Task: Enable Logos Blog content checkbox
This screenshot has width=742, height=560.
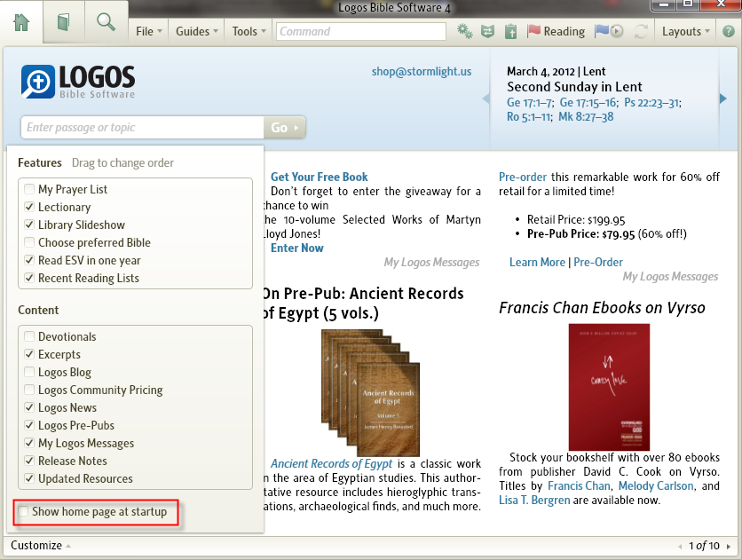Action: tap(29, 372)
